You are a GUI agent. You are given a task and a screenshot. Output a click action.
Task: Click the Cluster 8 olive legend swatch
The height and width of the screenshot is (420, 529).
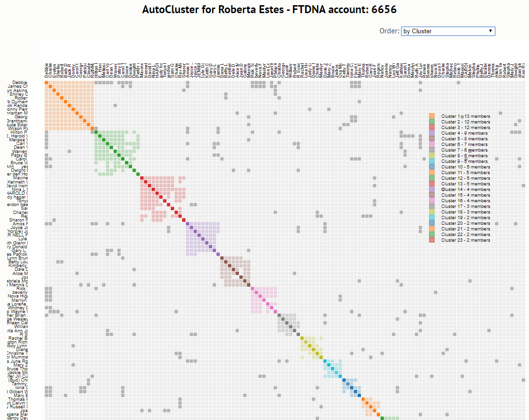click(431, 155)
